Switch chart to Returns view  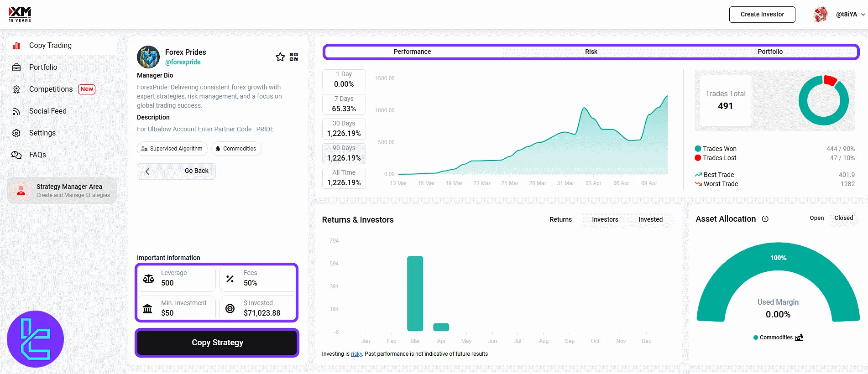[x=560, y=219]
